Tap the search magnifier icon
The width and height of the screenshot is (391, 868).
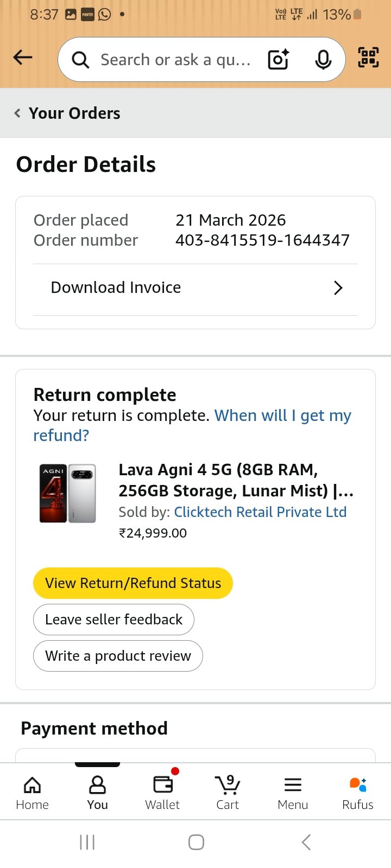pos(80,60)
